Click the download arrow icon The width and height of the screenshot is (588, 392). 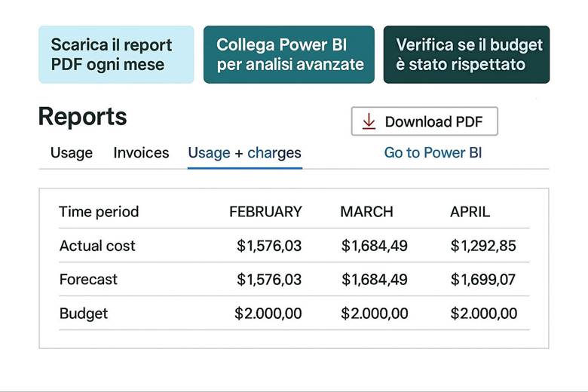click(x=369, y=121)
